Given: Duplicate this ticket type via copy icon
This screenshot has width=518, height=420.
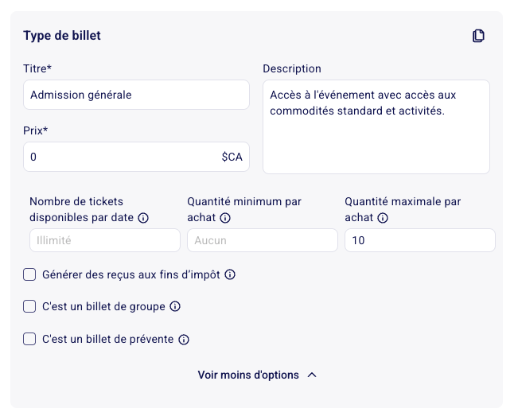Looking at the screenshot, I should [478, 36].
